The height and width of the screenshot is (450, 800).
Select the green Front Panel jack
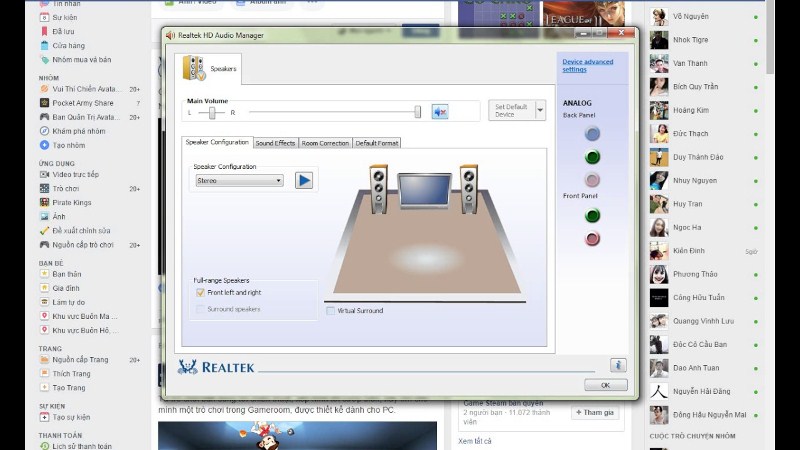click(x=592, y=215)
